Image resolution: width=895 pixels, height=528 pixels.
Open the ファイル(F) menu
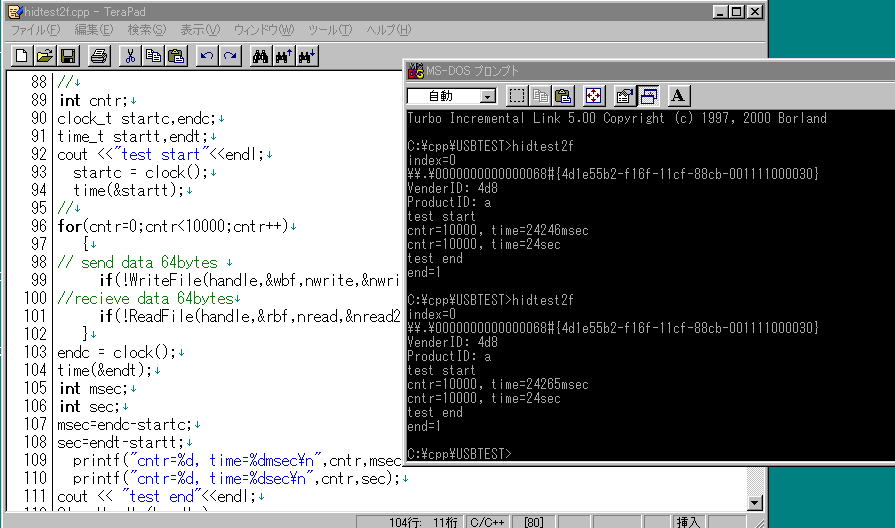[35, 30]
